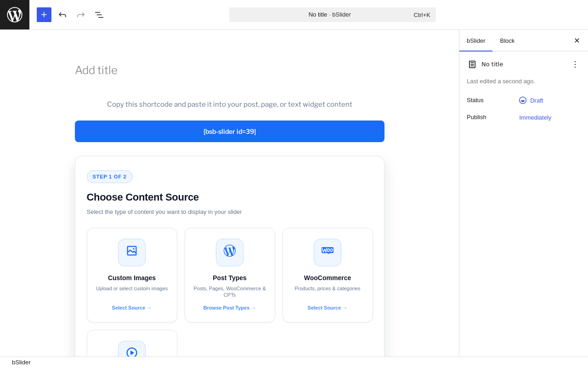Redo the last undone change
The height and width of the screenshot is (368, 588).
click(x=81, y=15)
